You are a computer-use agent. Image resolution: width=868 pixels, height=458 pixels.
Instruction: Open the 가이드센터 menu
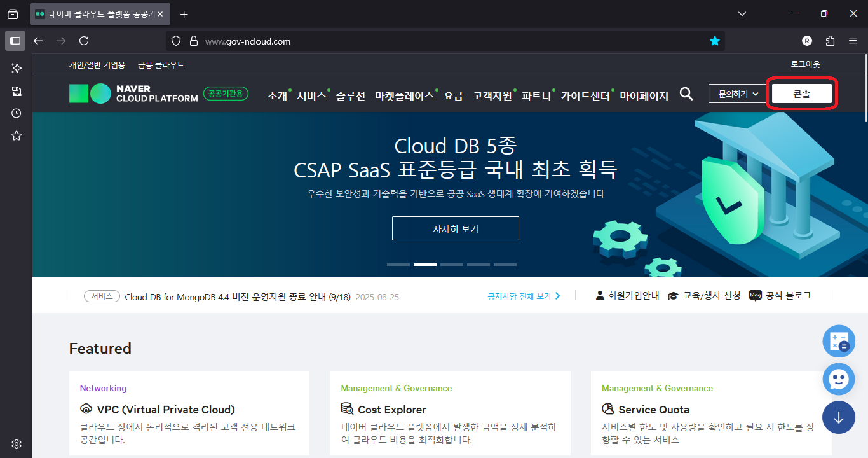[585, 96]
